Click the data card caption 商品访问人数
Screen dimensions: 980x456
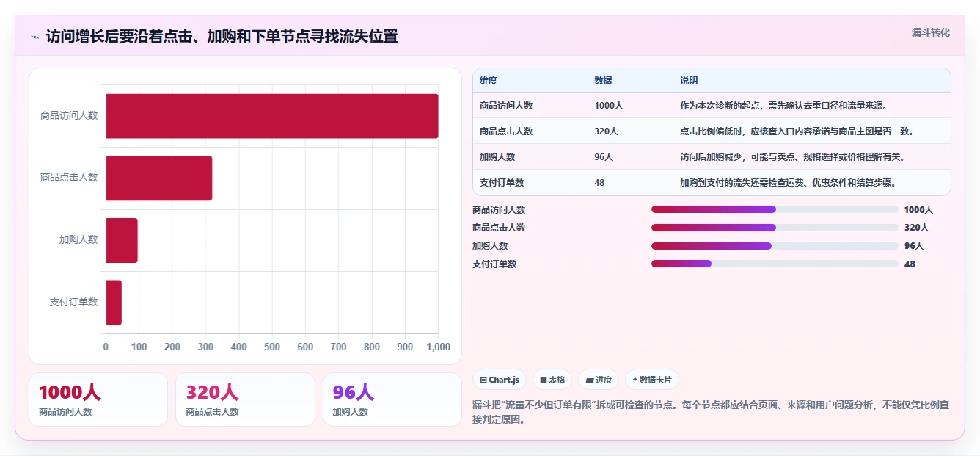click(65, 412)
